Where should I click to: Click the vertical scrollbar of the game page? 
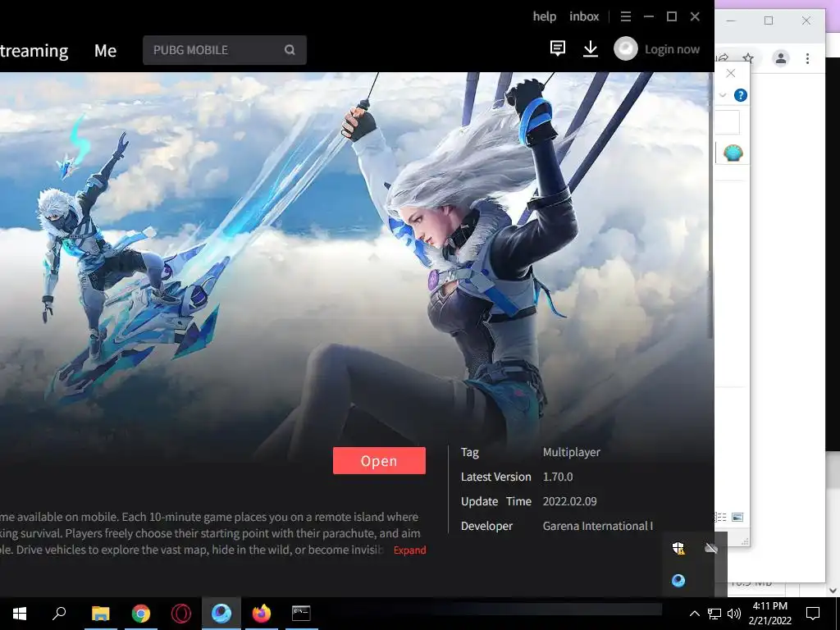click(x=711, y=206)
